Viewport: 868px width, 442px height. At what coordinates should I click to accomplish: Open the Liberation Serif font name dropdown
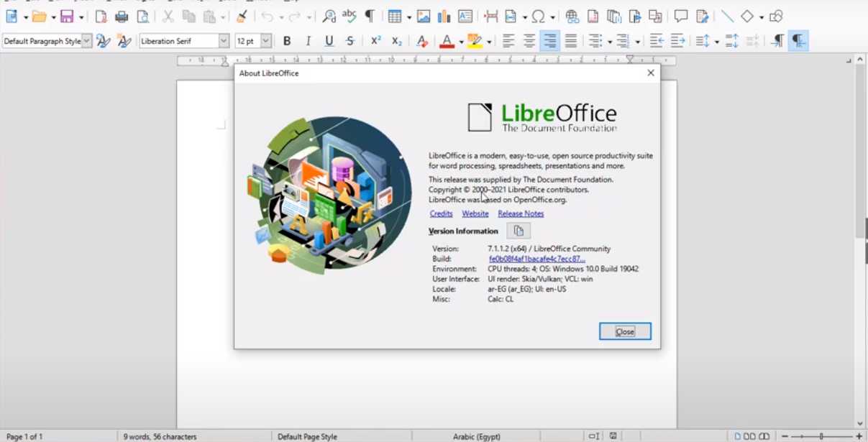point(223,41)
